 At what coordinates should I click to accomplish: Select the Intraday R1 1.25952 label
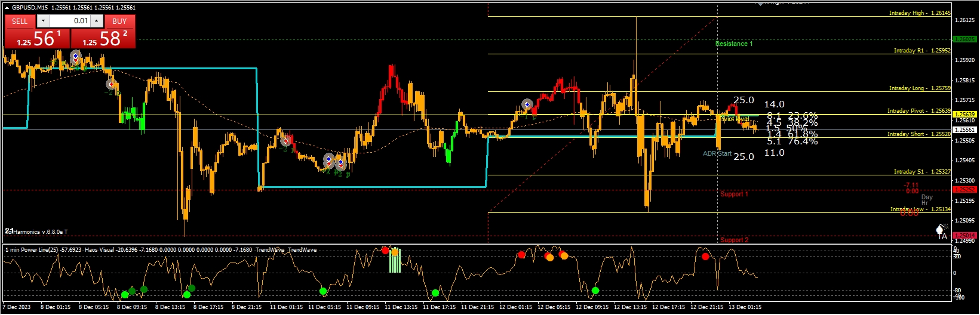(922, 51)
